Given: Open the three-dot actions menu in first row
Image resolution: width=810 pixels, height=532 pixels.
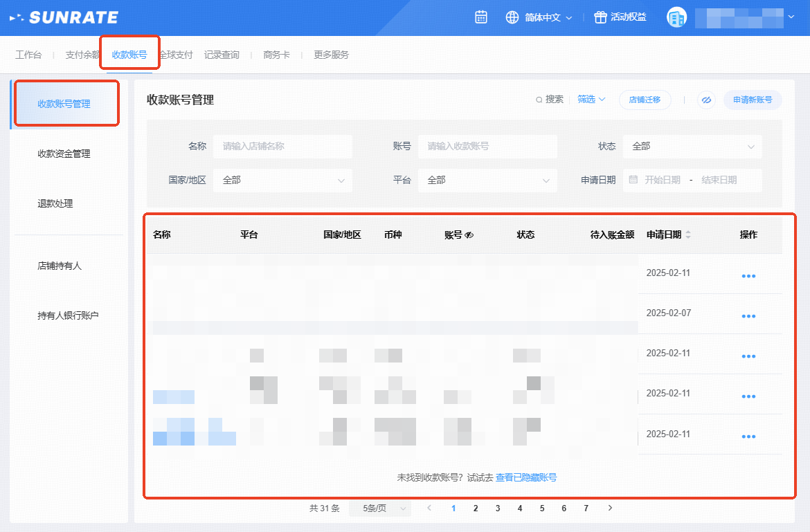Looking at the screenshot, I should 748,275.
